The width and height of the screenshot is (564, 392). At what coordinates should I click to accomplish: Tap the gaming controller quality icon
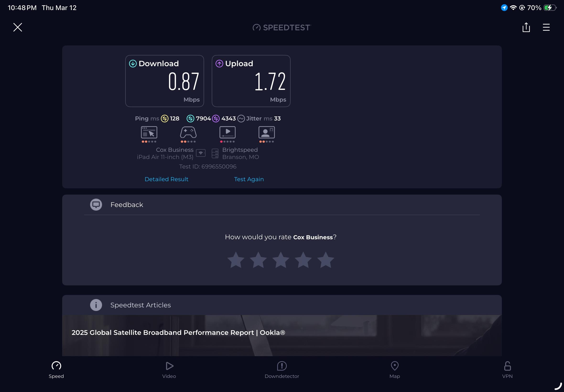tap(188, 133)
